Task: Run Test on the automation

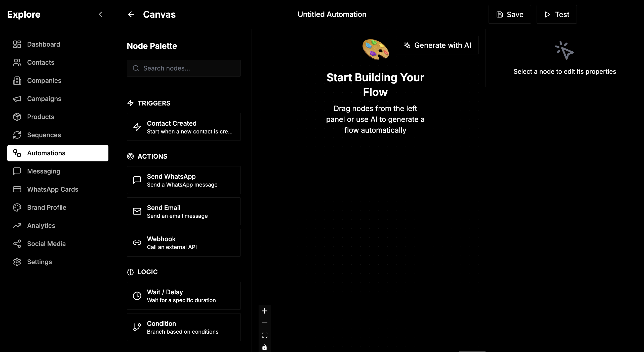Action: click(x=556, y=15)
